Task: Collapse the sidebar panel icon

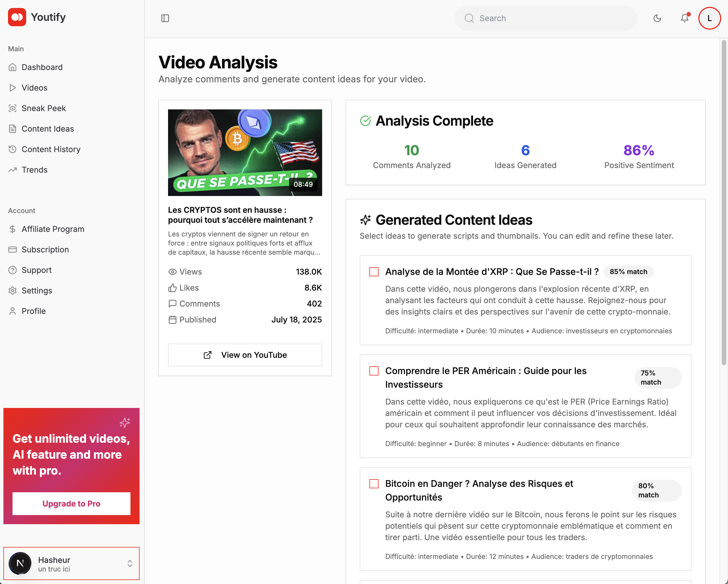Action: [165, 18]
